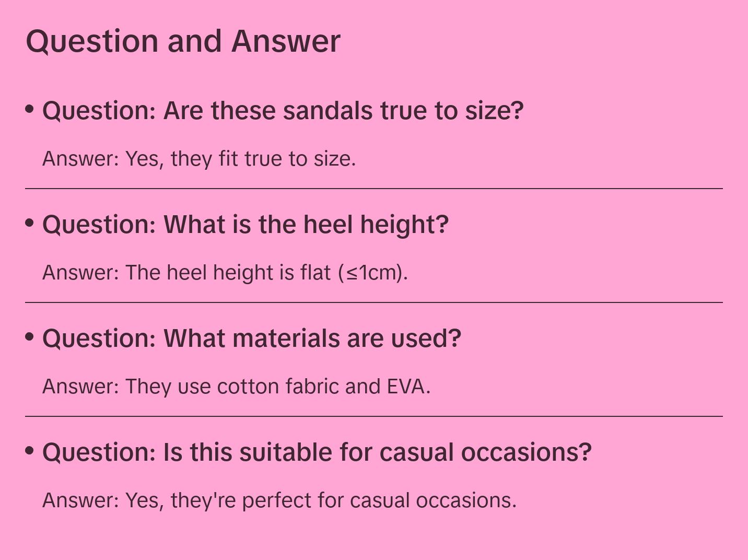Click the "Question and Answer" heading
Viewport: 748px width, 560px height.
[x=183, y=41]
